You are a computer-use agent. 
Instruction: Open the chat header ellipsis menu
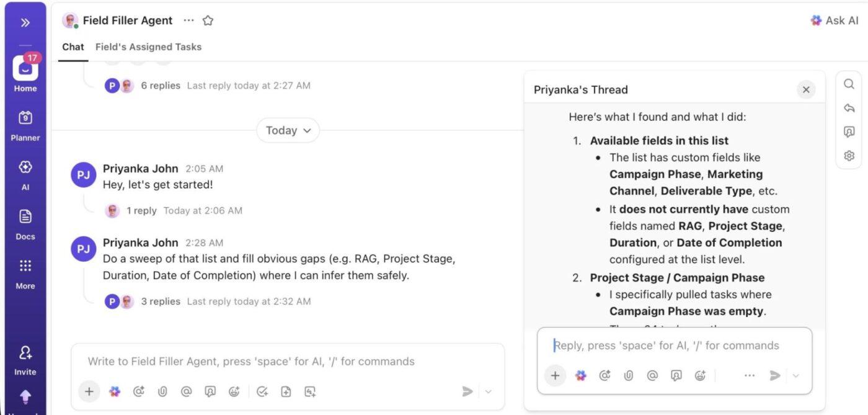point(188,20)
